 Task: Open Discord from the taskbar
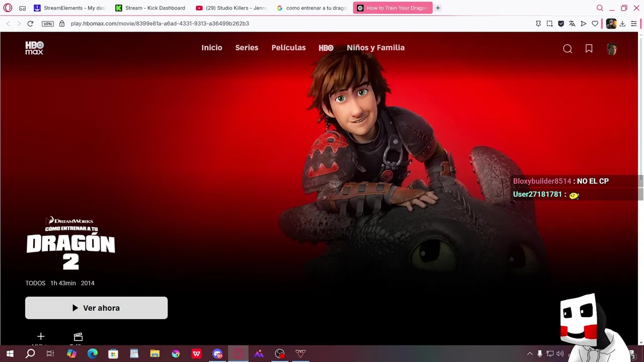(217, 354)
